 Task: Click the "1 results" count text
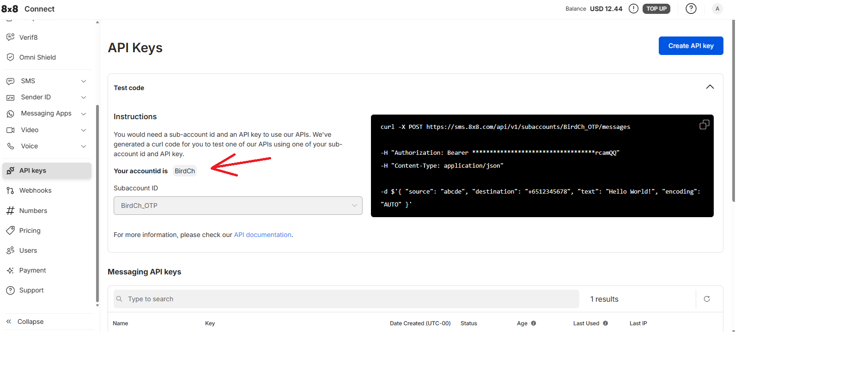point(604,299)
